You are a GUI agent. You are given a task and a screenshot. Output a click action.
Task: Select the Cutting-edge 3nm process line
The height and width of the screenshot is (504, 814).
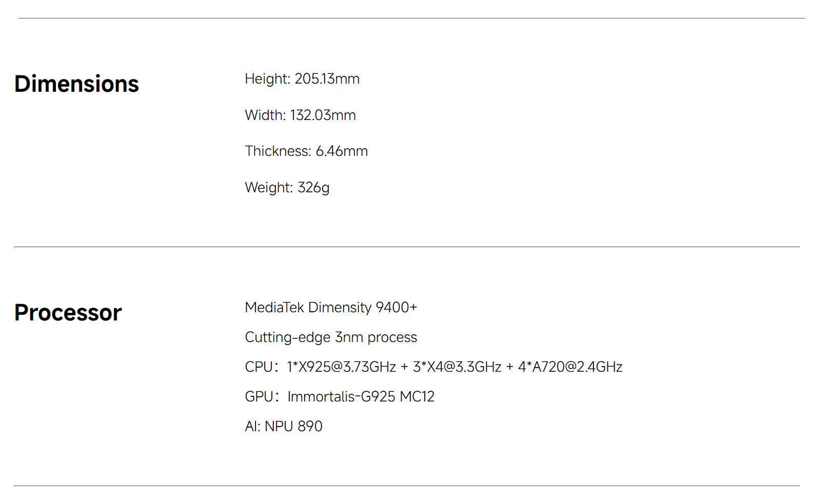coord(331,337)
